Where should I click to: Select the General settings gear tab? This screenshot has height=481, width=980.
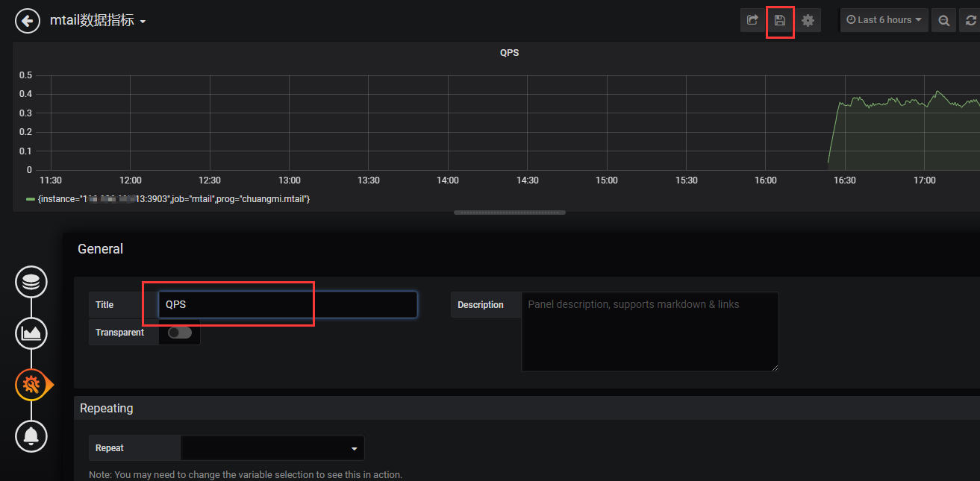pyautogui.click(x=31, y=384)
